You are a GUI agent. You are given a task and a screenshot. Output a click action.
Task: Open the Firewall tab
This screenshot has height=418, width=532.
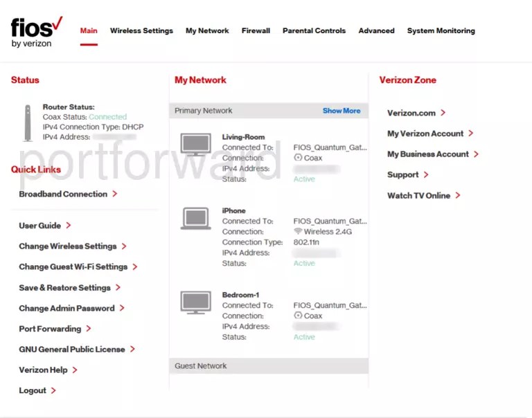coord(256,31)
